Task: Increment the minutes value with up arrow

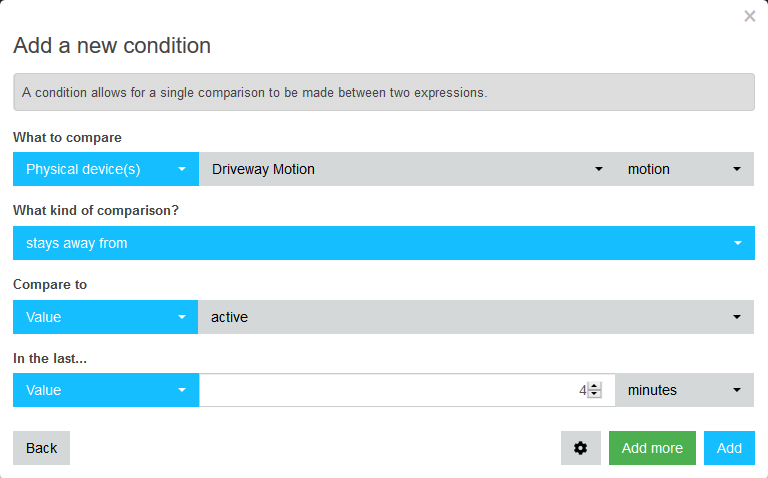Action: 595,386
